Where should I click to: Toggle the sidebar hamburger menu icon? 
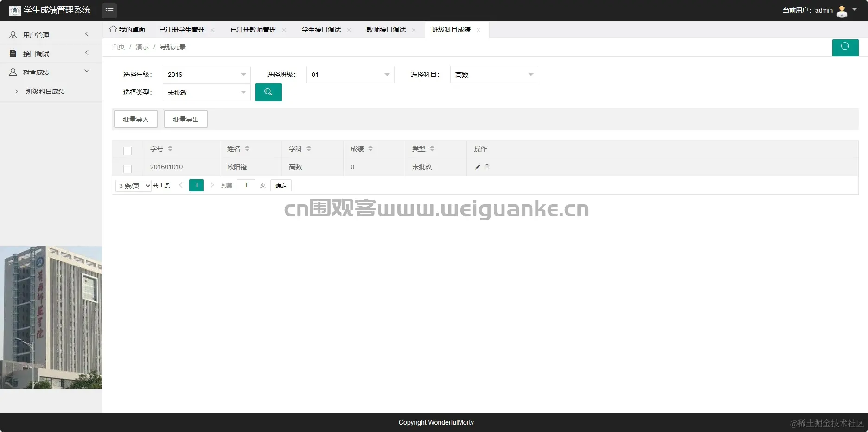coord(109,10)
